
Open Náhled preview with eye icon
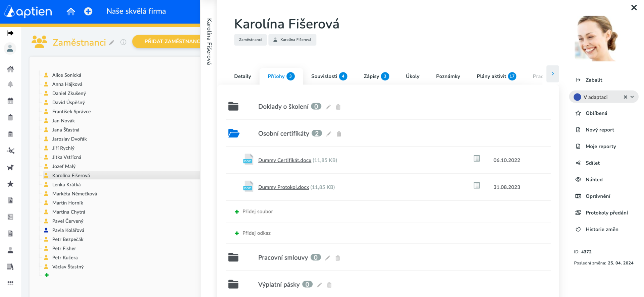pos(589,179)
